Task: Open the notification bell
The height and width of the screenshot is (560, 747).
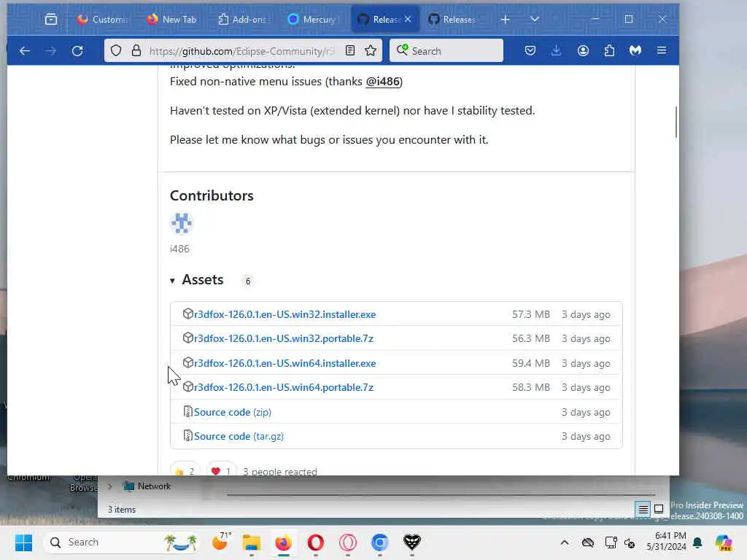Action: pyautogui.click(x=697, y=542)
